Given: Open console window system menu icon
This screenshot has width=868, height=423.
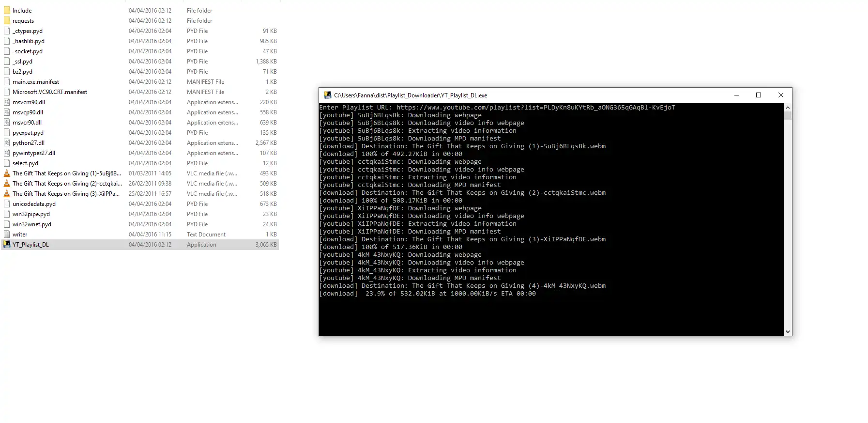Looking at the screenshot, I should pyautogui.click(x=327, y=95).
